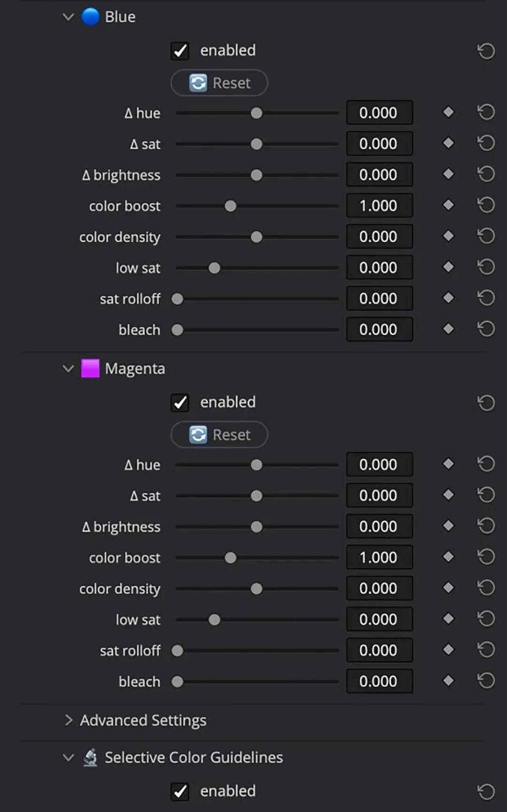Revert Magenta color density to default
507x812 pixels.
point(486,588)
